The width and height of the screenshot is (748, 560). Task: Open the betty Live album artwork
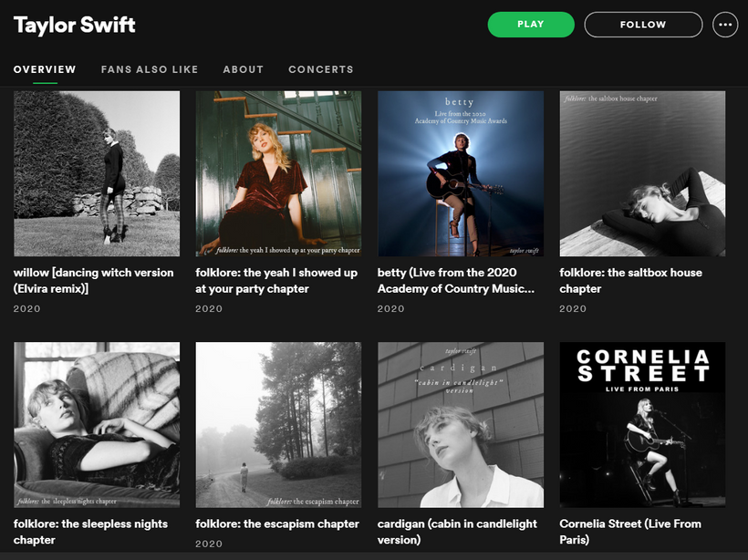[x=461, y=173]
